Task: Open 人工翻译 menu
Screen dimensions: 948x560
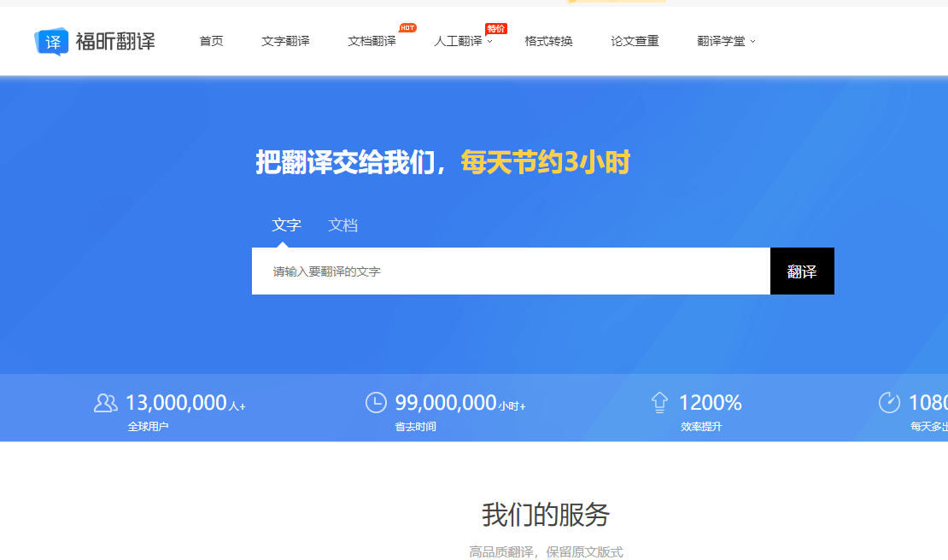Action: tap(459, 41)
